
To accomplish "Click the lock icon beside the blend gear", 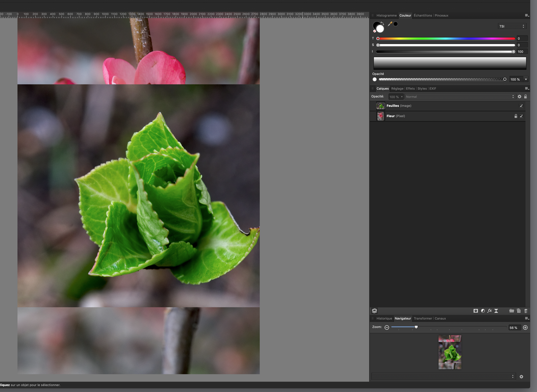I will [x=526, y=97].
